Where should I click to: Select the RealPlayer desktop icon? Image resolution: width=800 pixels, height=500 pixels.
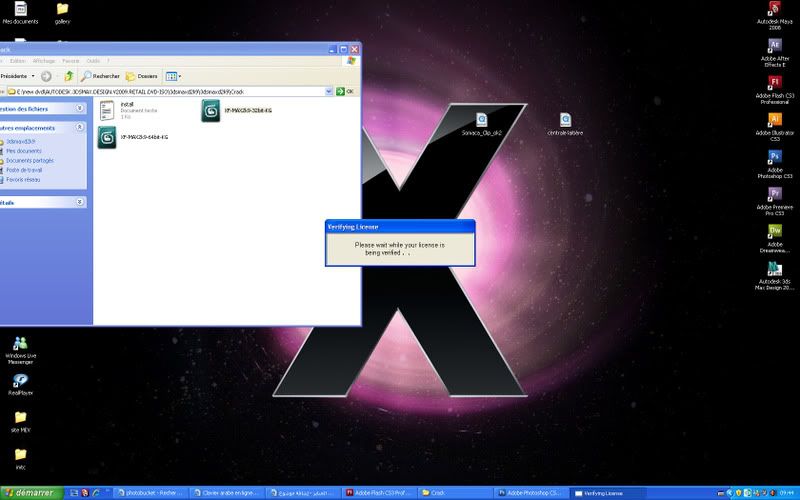20,385
